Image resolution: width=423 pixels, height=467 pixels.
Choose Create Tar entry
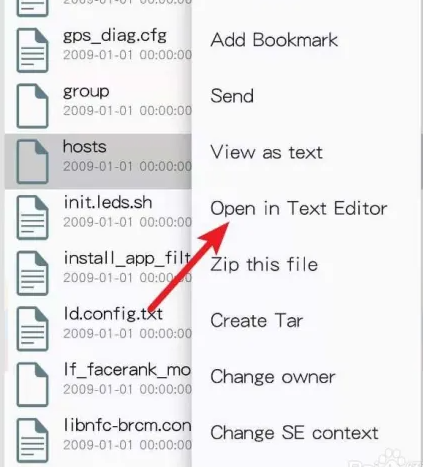(257, 321)
